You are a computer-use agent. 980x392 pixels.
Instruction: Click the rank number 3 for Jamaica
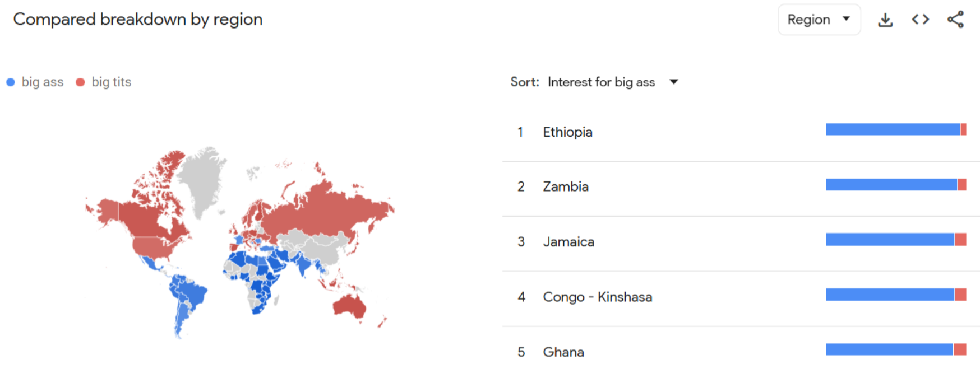(521, 242)
